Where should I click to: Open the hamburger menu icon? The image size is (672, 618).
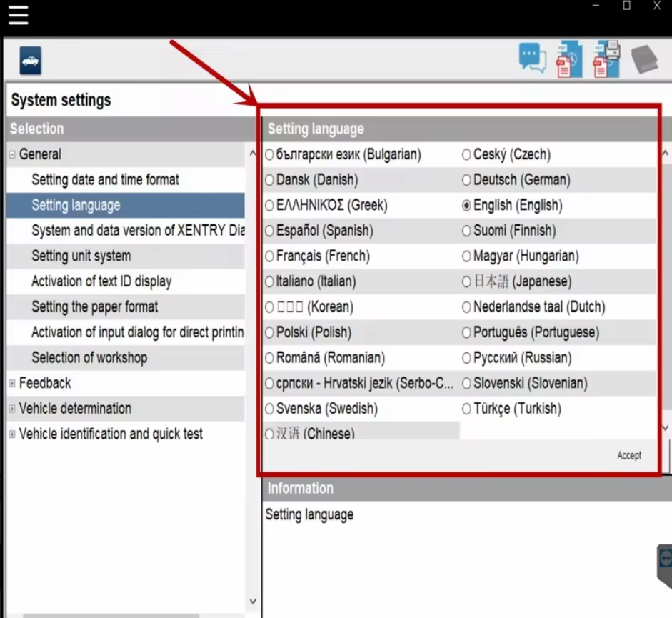coord(18,14)
